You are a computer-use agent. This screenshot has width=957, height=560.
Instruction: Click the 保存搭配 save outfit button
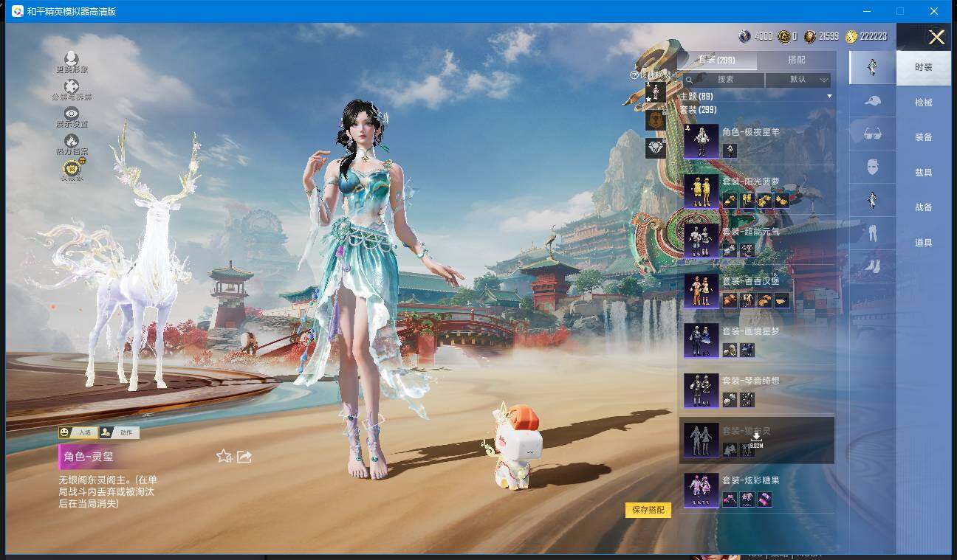(648, 510)
